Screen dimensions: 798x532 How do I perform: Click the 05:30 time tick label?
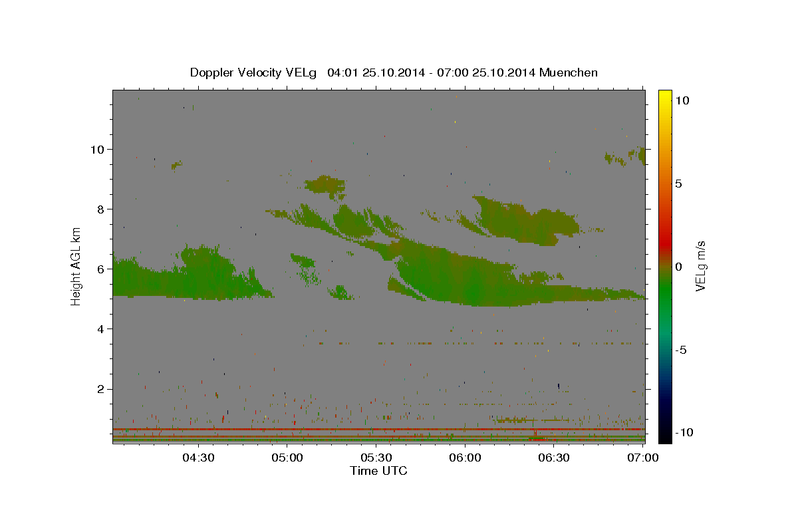point(376,458)
